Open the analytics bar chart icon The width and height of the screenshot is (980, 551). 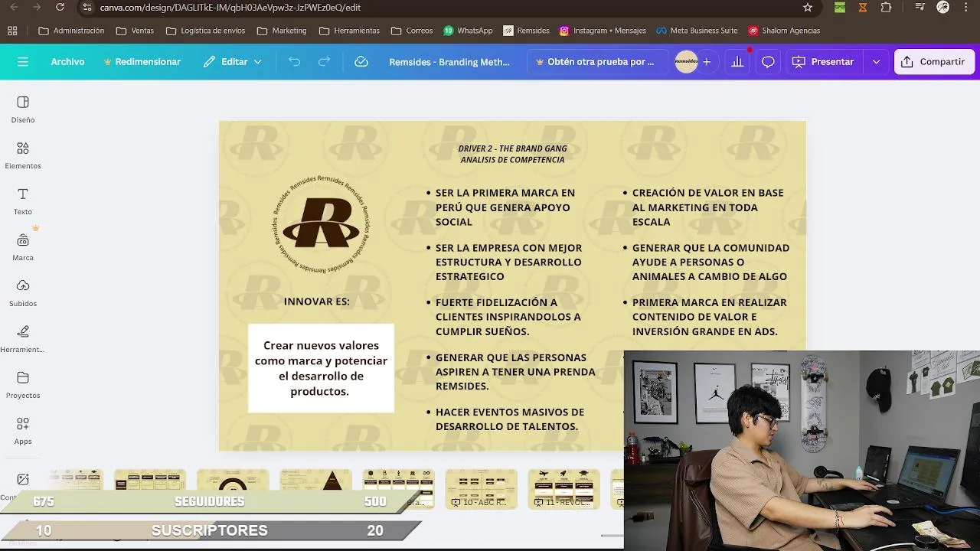tap(737, 62)
